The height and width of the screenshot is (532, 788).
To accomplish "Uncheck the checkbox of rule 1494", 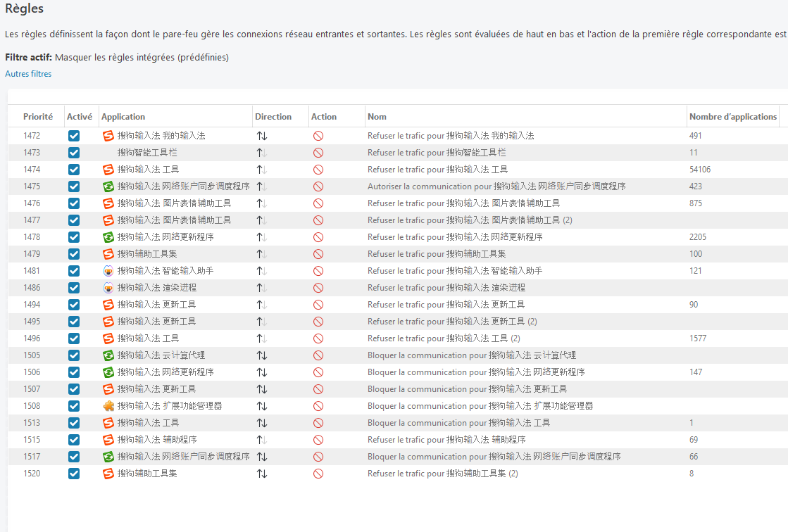I will coord(74,305).
